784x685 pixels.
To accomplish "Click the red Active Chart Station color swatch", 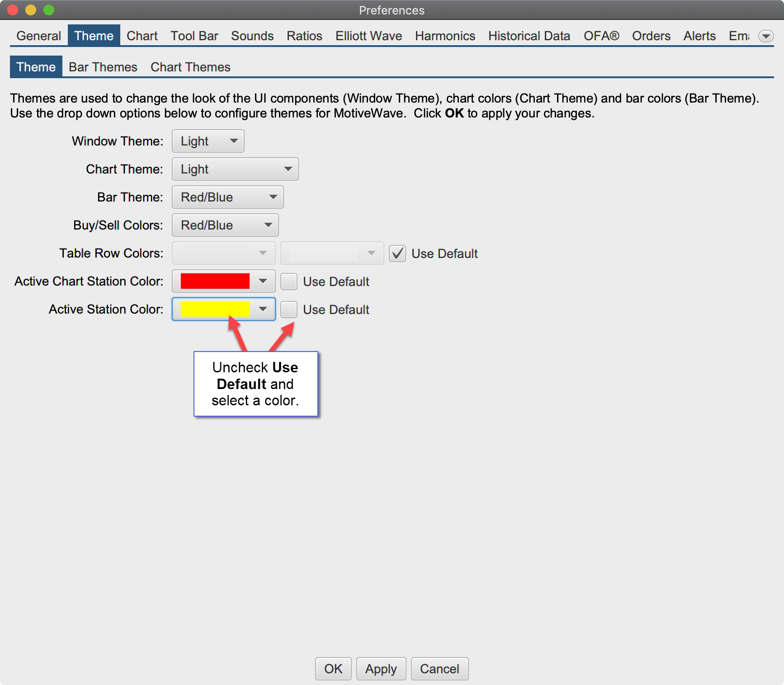I will point(215,281).
